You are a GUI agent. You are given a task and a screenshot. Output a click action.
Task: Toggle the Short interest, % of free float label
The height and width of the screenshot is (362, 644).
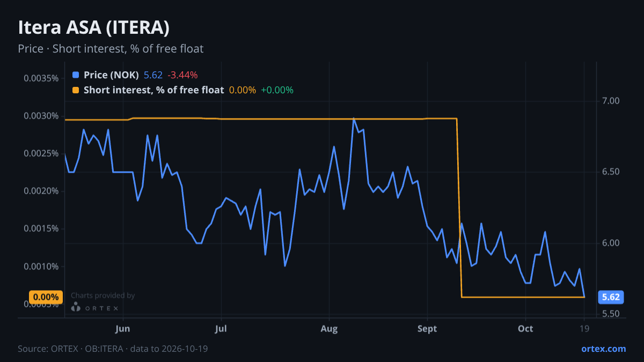click(153, 90)
